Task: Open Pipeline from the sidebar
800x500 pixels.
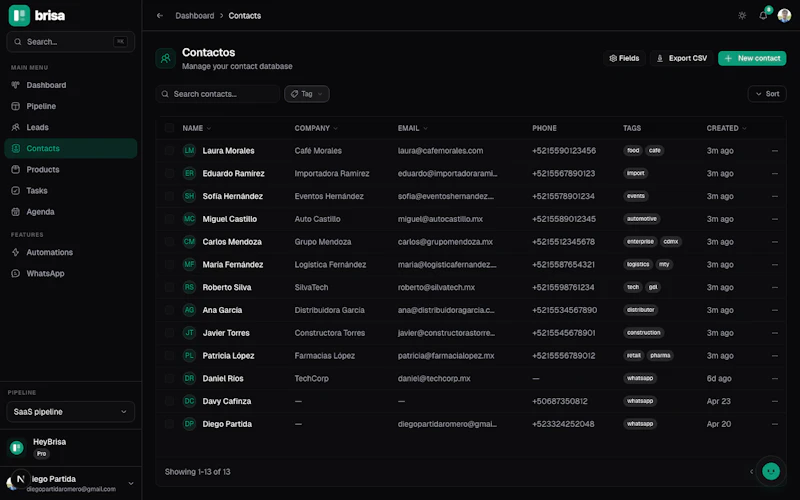Action: point(70,106)
